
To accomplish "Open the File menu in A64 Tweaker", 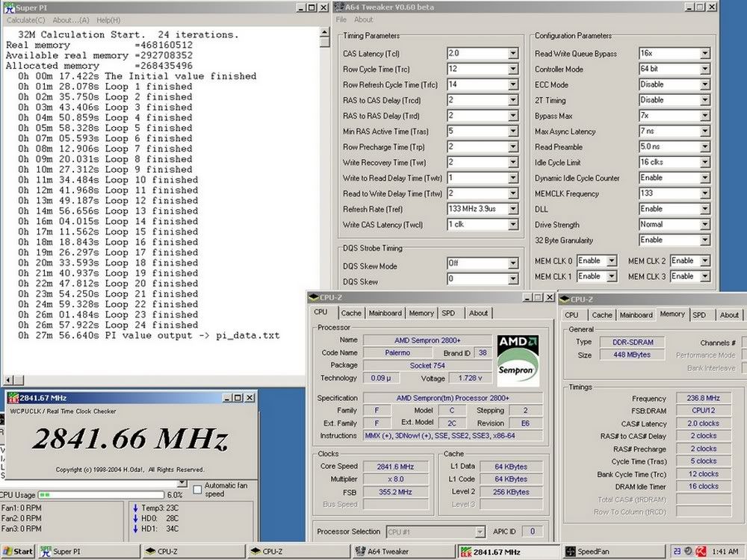I will (x=341, y=19).
